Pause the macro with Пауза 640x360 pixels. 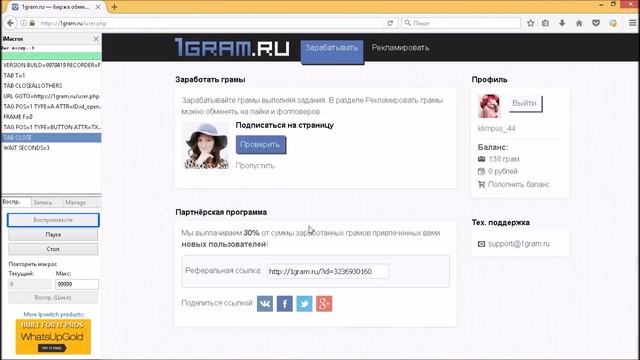pos(53,235)
